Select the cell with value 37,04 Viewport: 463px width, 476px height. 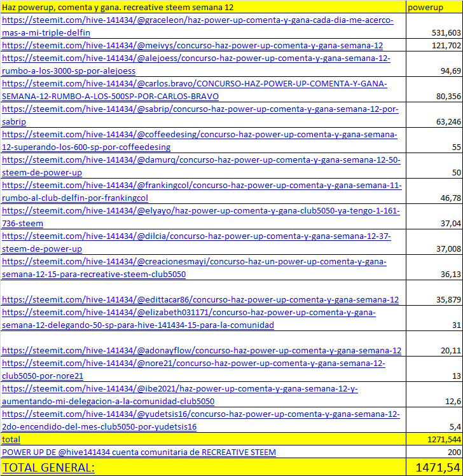tap(434, 217)
